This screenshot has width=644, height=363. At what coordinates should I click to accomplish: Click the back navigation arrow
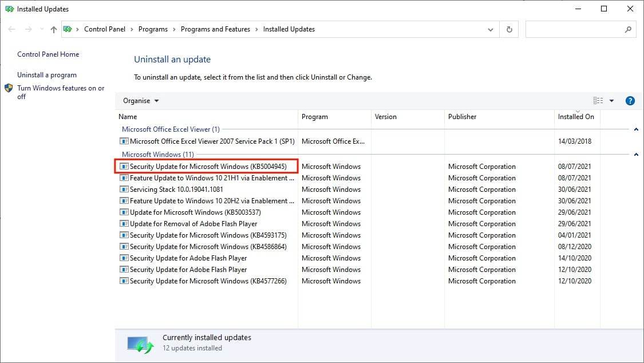11,29
